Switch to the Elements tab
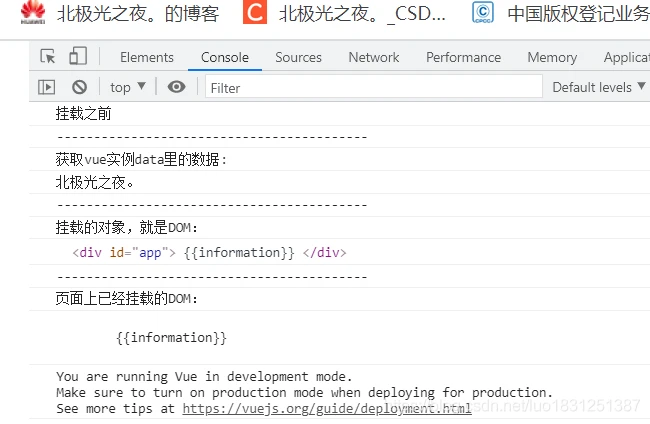 click(x=147, y=57)
